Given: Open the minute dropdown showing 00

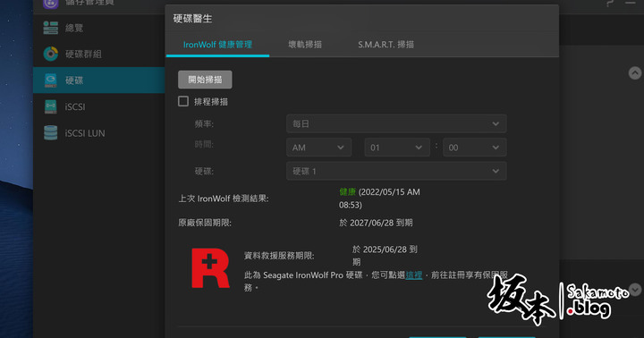Looking at the screenshot, I should [x=474, y=148].
